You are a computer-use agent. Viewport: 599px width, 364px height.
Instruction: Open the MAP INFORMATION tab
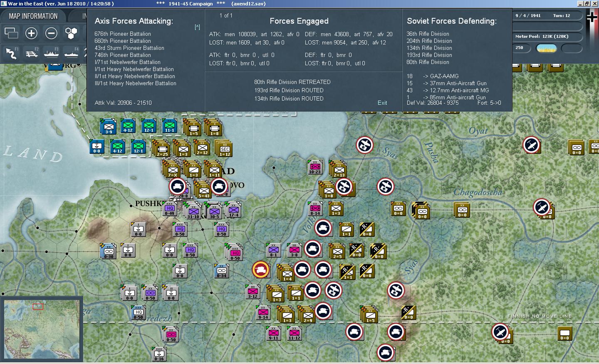pyautogui.click(x=33, y=16)
